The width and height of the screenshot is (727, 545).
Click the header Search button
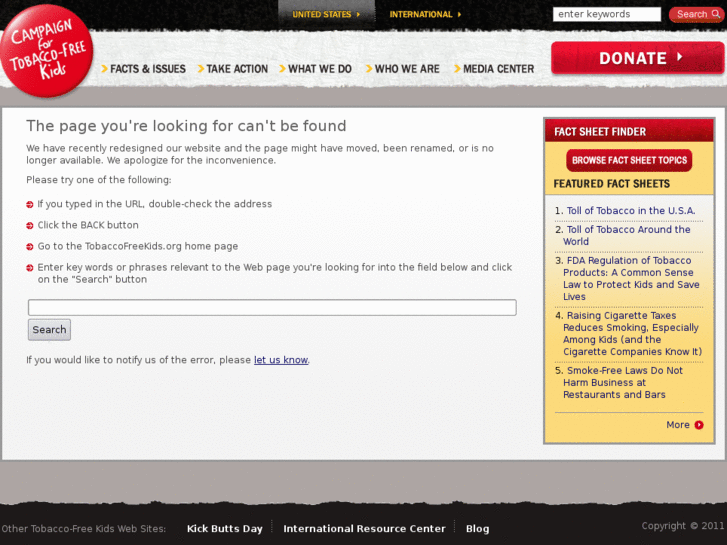pos(697,14)
